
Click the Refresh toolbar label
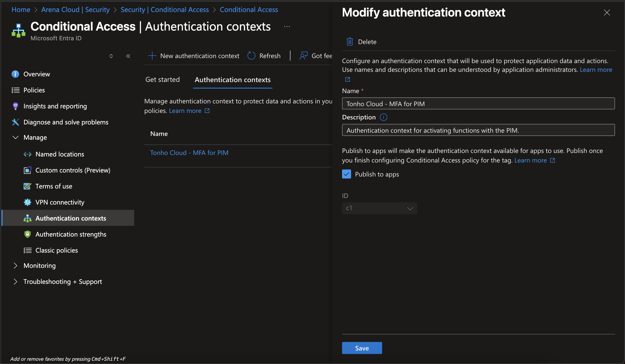(270, 56)
